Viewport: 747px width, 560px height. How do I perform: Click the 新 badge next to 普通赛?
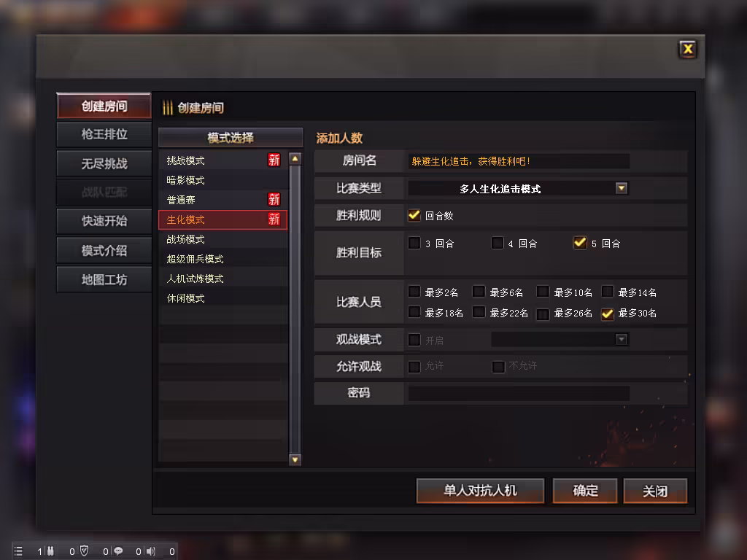tap(274, 199)
